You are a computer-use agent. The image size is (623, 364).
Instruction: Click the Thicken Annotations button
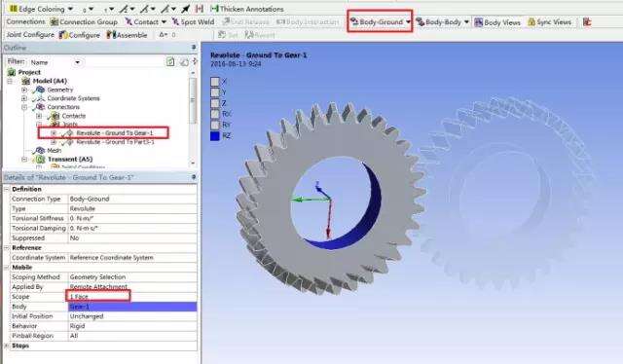coord(247,9)
